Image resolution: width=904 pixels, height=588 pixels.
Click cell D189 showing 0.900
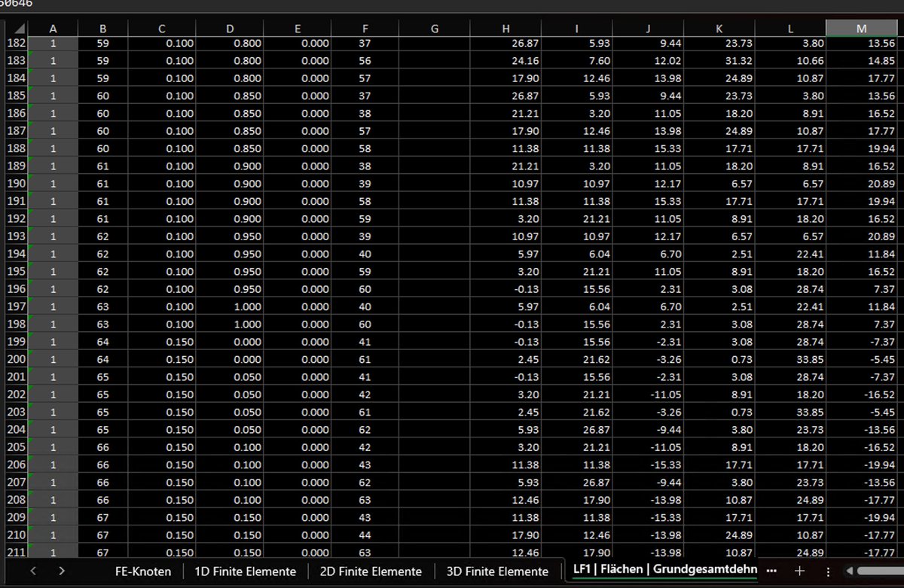click(x=230, y=166)
